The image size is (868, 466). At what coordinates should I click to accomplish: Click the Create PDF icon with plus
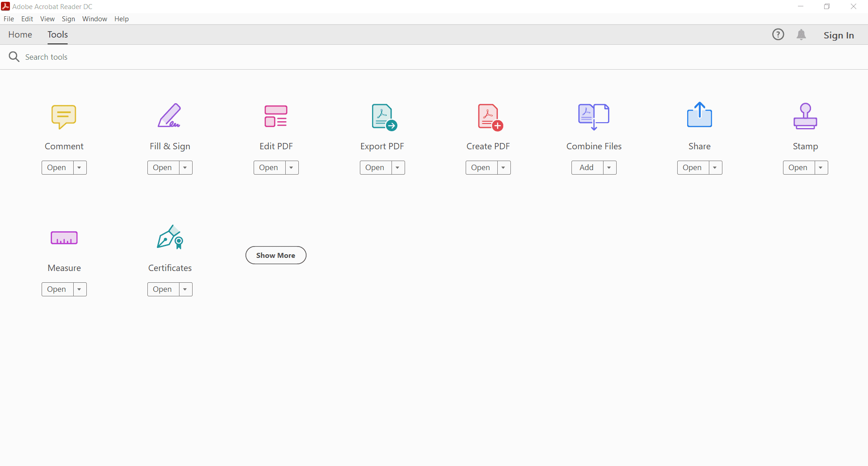[x=490, y=117]
